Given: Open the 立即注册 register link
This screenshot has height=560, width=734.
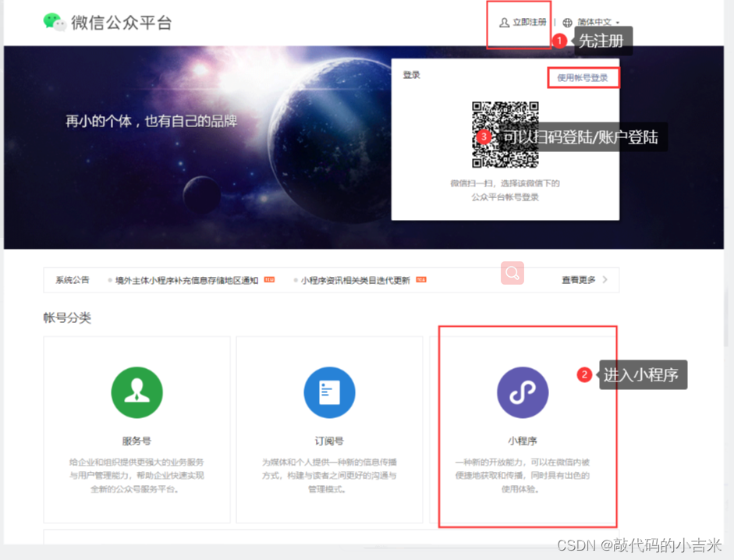Looking at the screenshot, I should (529, 22).
